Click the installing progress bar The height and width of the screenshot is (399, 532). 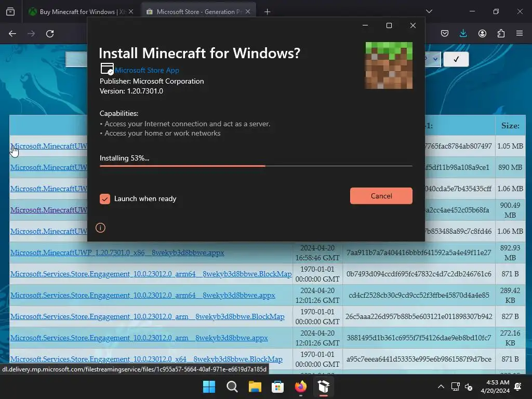point(256,166)
